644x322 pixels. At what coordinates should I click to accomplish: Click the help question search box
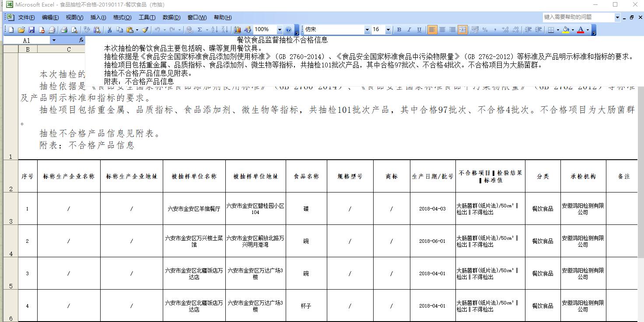tap(578, 17)
